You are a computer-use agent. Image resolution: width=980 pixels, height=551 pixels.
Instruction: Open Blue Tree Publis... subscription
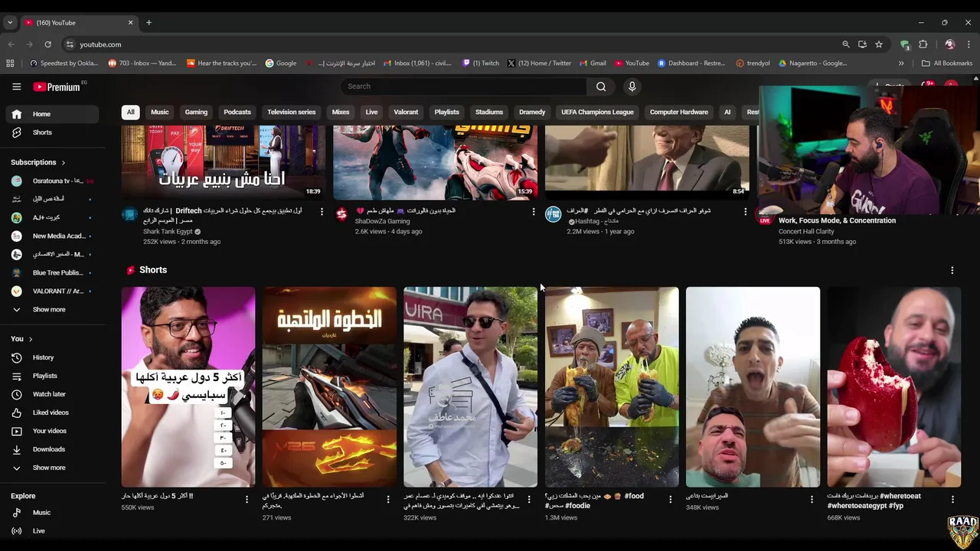coord(51,273)
